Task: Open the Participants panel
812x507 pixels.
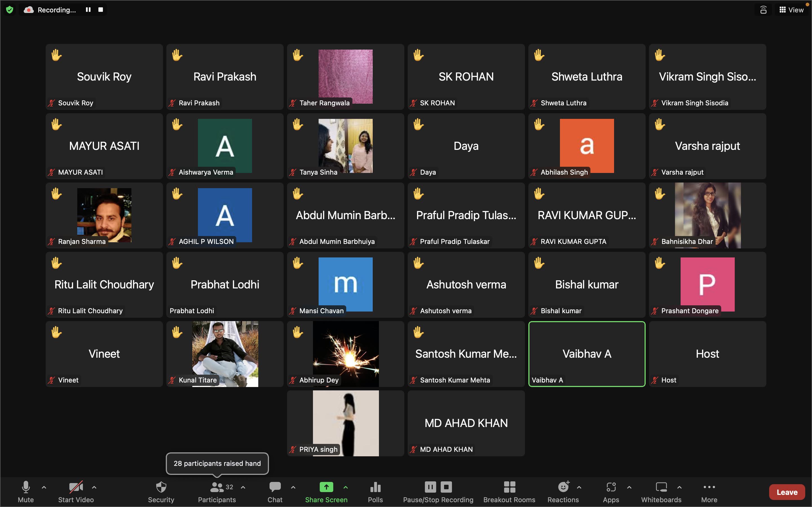Action: [x=217, y=492]
